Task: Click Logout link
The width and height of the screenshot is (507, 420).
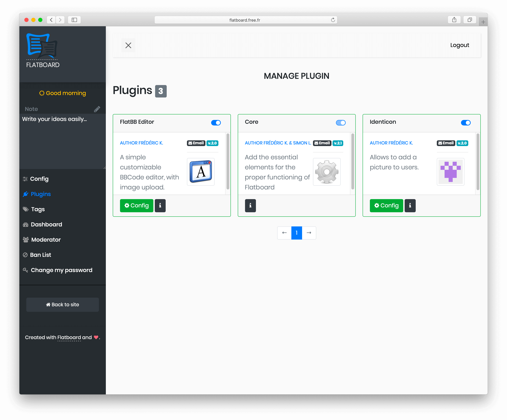Action: [x=459, y=45]
